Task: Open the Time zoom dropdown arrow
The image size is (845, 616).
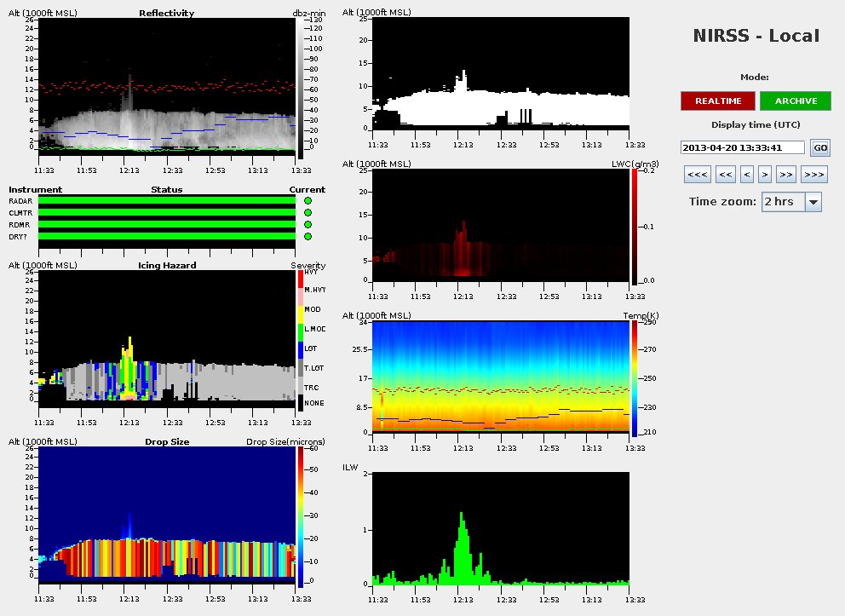Action: [x=813, y=202]
